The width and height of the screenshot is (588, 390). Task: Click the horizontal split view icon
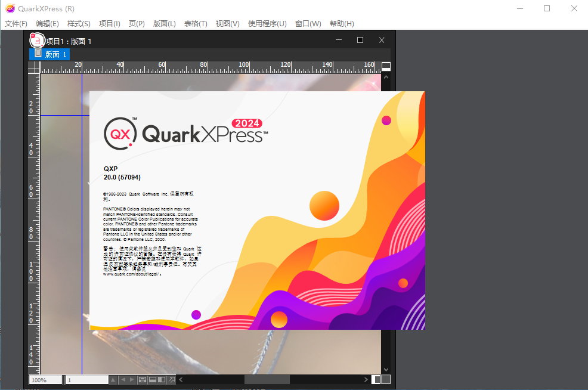[153, 380]
